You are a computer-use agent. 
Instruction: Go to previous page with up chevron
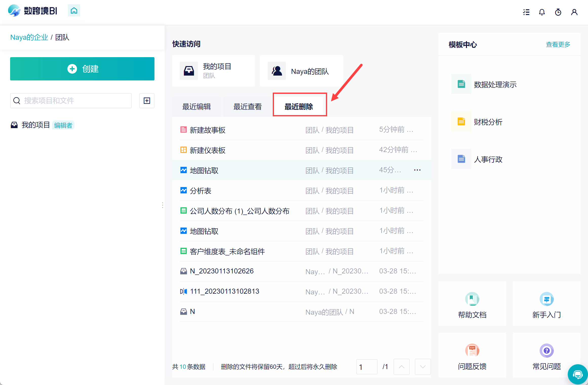click(401, 367)
